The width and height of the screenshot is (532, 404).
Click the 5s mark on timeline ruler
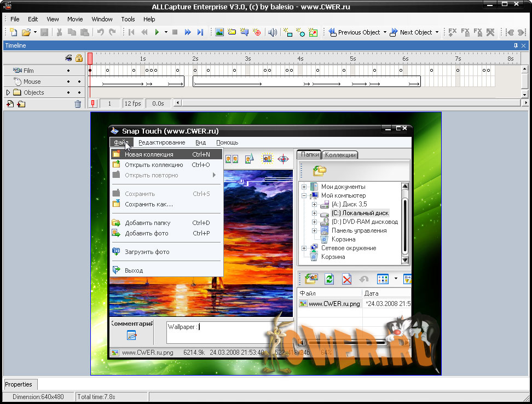[x=353, y=58]
